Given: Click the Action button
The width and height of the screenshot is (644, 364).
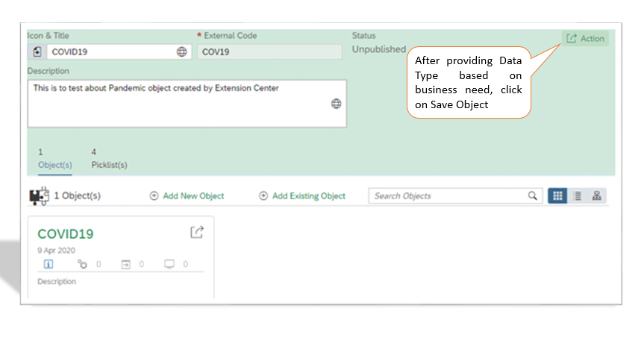Looking at the screenshot, I should click(x=585, y=39).
